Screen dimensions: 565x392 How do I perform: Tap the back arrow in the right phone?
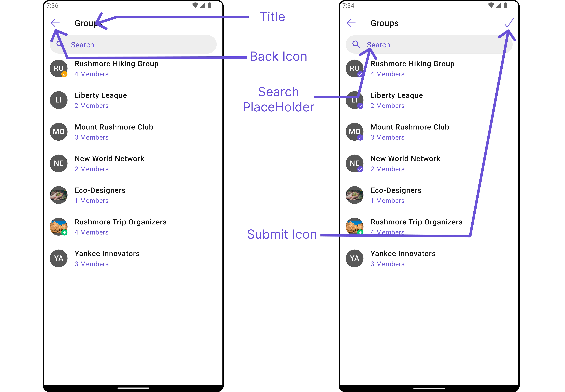351,23
